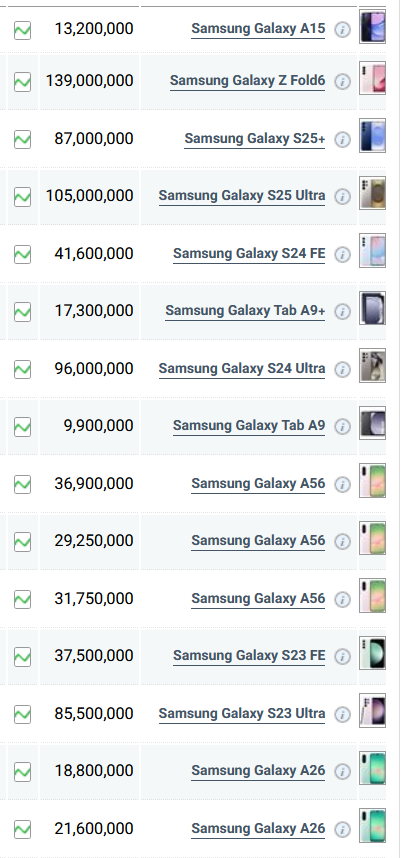Open price chart icon for Galaxy A15
The image size is (401, 858).
(22, 30)
